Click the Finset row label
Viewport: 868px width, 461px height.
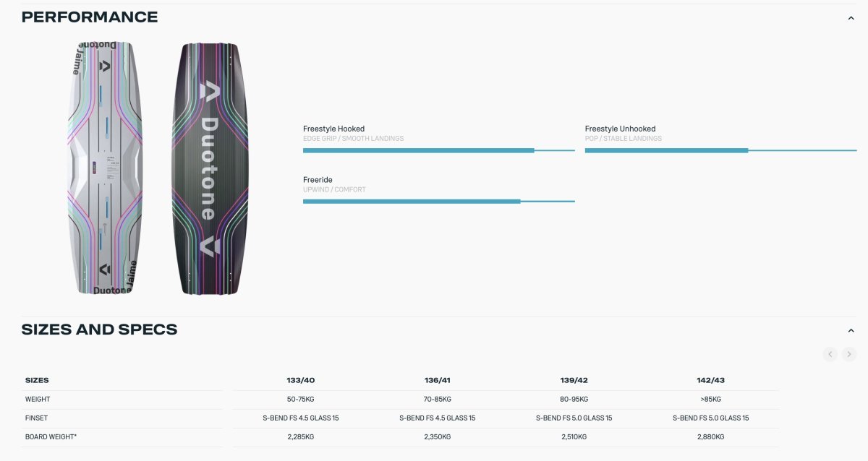(x=36, y=418)
